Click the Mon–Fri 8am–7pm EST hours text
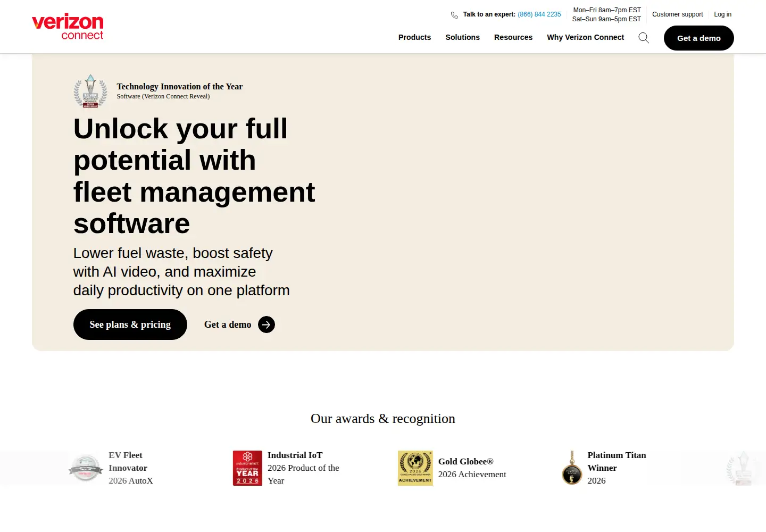The image size is (766, 532). [607, 10]
